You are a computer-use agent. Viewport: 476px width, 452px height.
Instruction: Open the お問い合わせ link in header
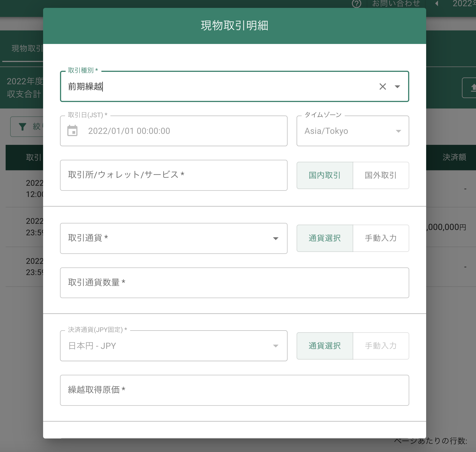click(396, 3)
